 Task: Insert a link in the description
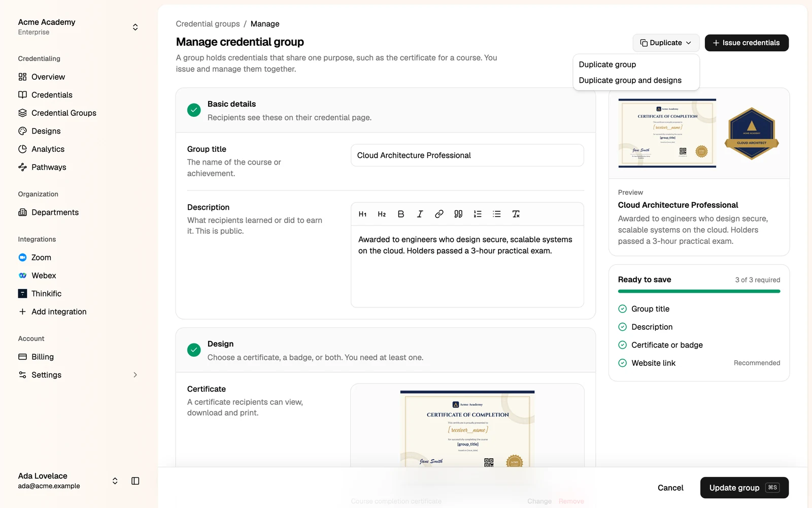pyautogui.click(x=439, y=214)
